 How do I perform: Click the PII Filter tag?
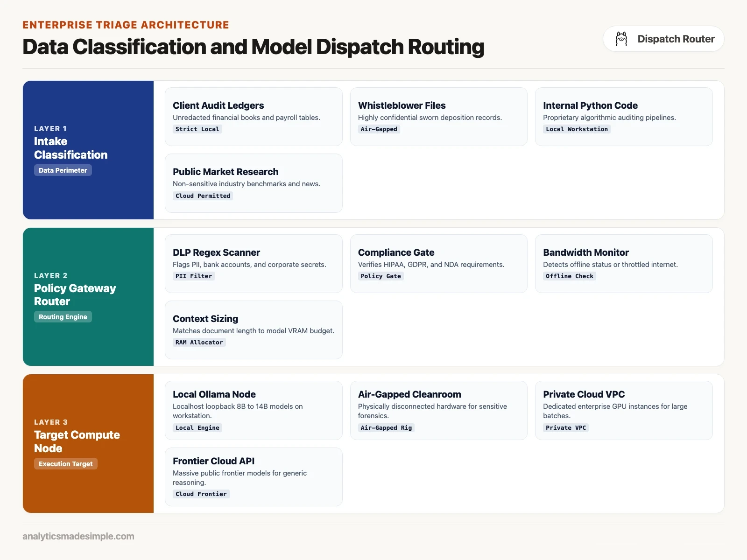pyautogui.click(x=194, y=276)
